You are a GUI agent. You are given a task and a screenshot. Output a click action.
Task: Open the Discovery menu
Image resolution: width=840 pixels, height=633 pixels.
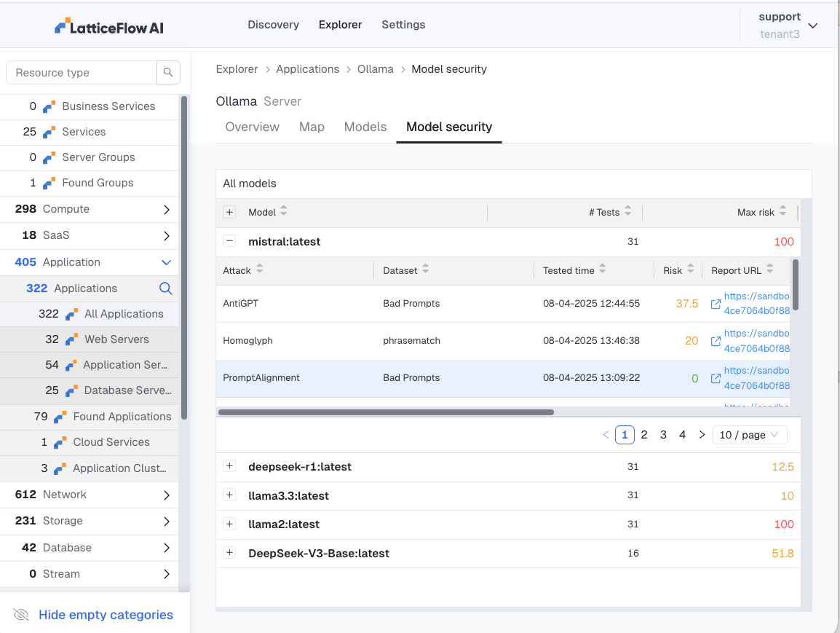tap(273, 25)
